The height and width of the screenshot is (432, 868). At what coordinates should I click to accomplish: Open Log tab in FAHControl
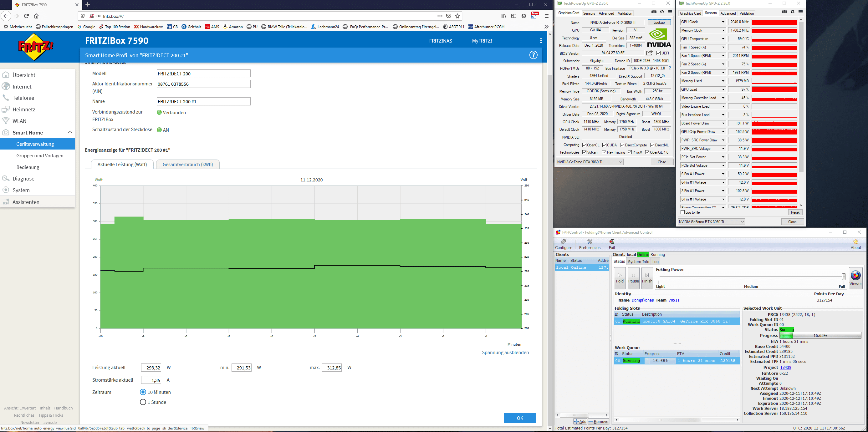pos(655,262)
